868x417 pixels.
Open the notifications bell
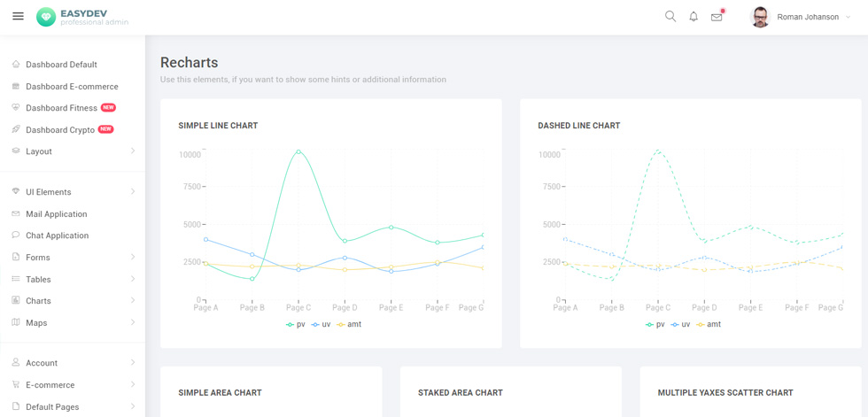[x=694, y=17]
